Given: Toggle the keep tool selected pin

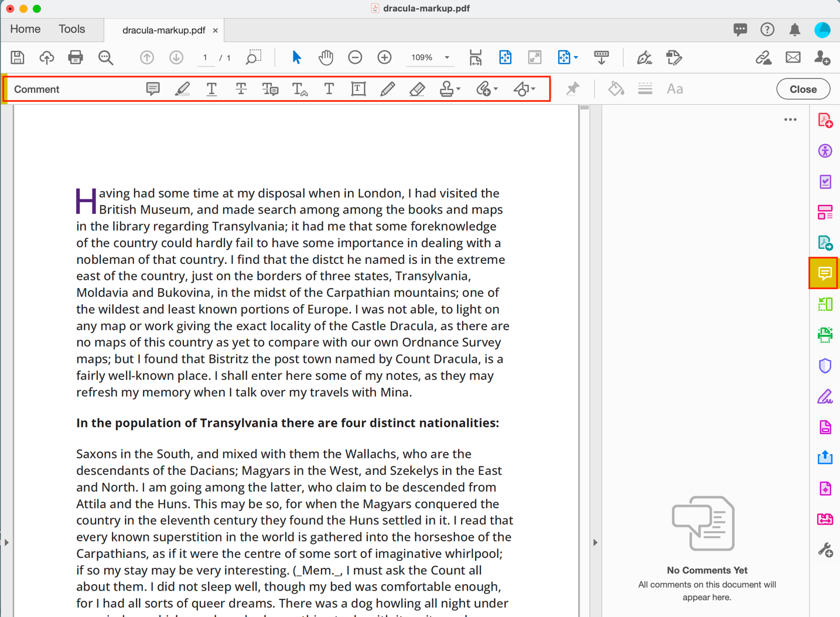Looking at the screenshot, I should (x=572, y=89).
